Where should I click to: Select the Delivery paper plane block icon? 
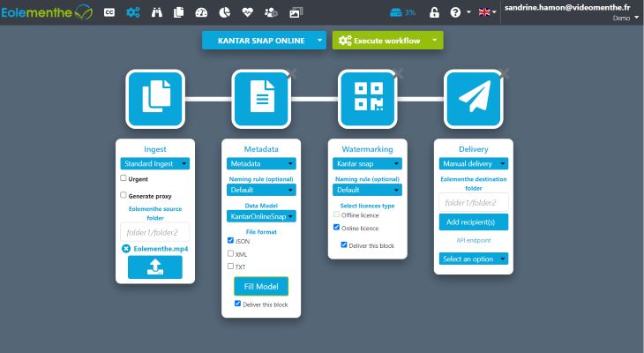click(x=474, y=99)
